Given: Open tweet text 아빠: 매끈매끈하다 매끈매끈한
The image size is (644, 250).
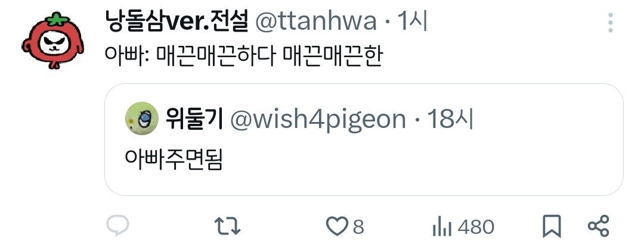Looking at the screenshot, I should 244,57.
